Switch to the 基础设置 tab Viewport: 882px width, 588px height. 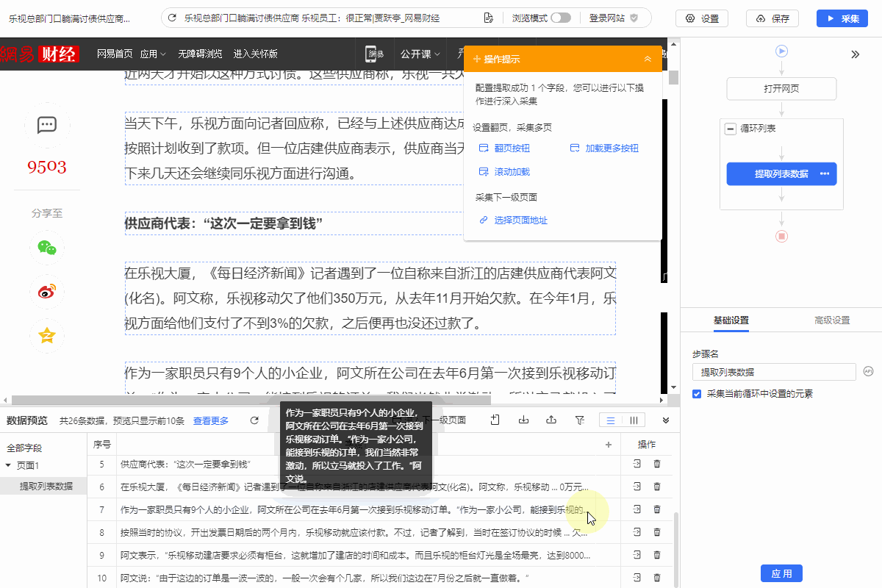(731, 320)
